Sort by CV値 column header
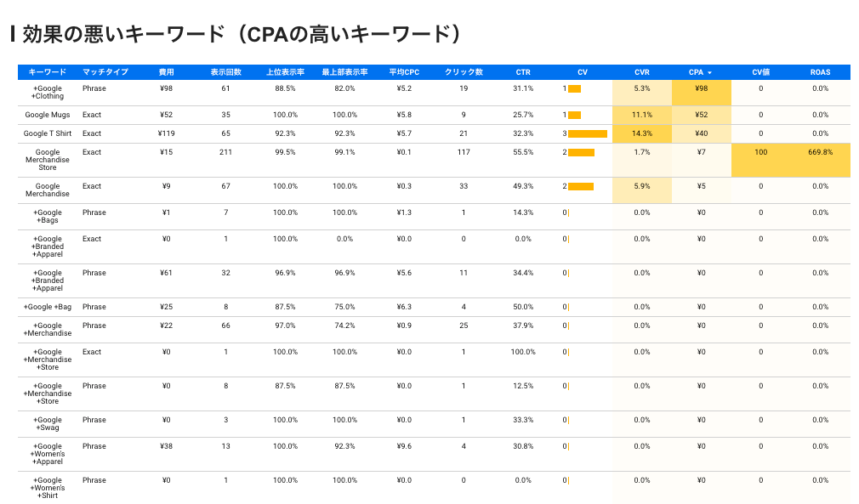Image resolution: width=859 pixels, height=504 pixels. click(x=761, y=72)
